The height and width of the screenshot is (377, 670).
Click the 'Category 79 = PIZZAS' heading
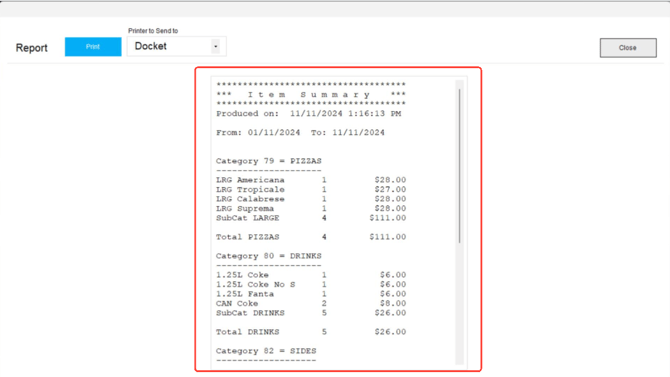click(x=268, y=161)
